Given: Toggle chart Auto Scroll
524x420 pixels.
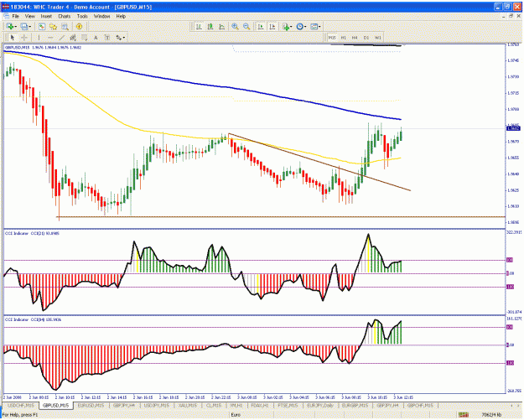Looking at the screenshot, I should point(261,26).
